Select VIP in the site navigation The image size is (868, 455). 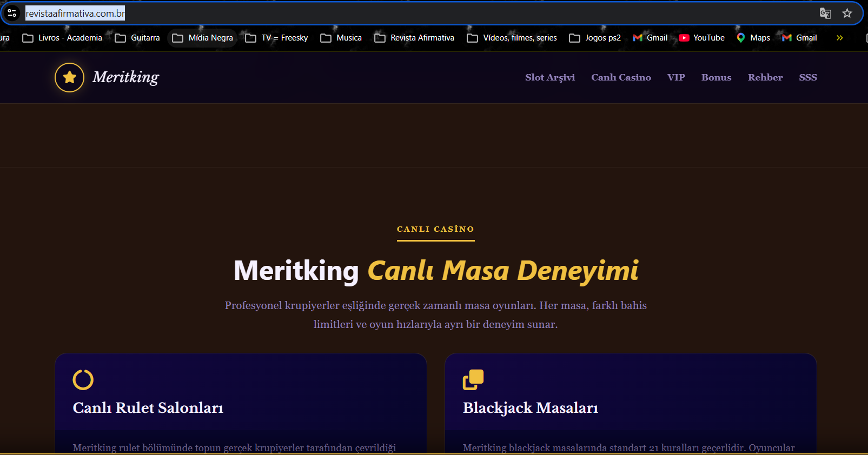[x=676, y=77]
